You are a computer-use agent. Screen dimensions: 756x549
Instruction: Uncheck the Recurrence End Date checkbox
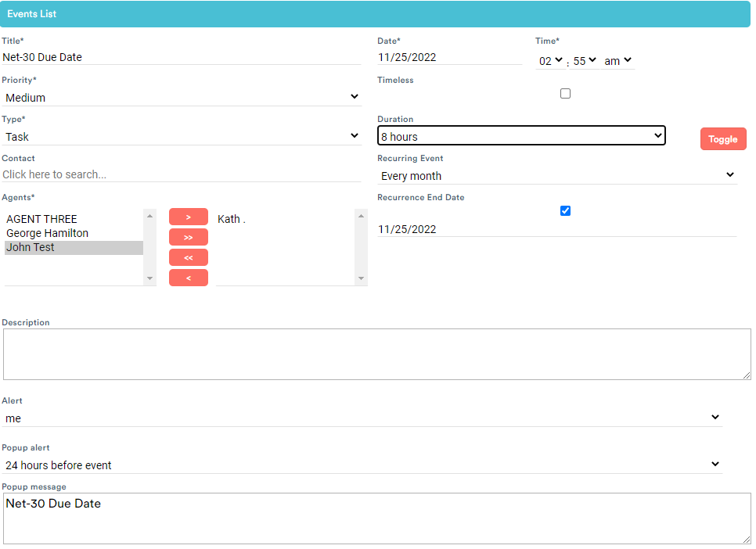point(565,210)
